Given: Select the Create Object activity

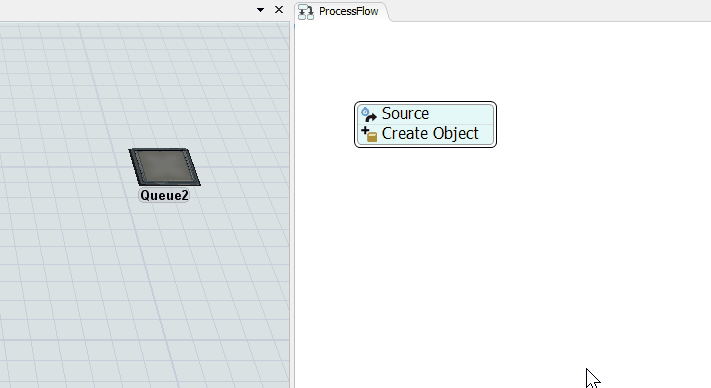Looking at the screenshot, I should click(425, 134).
